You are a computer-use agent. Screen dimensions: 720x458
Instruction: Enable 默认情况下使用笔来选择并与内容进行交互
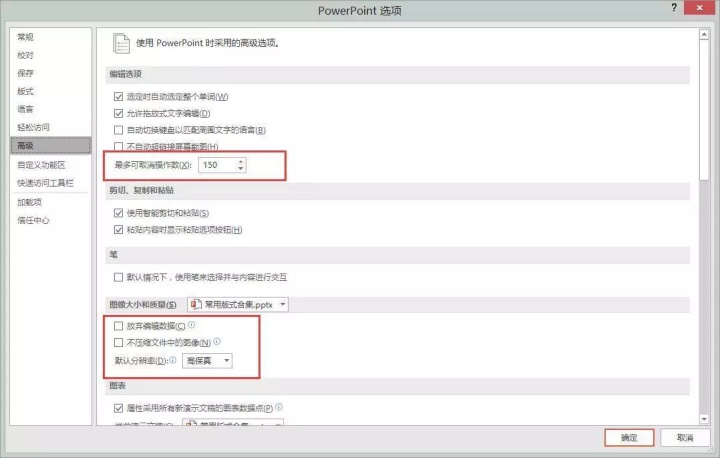(118, 277)
